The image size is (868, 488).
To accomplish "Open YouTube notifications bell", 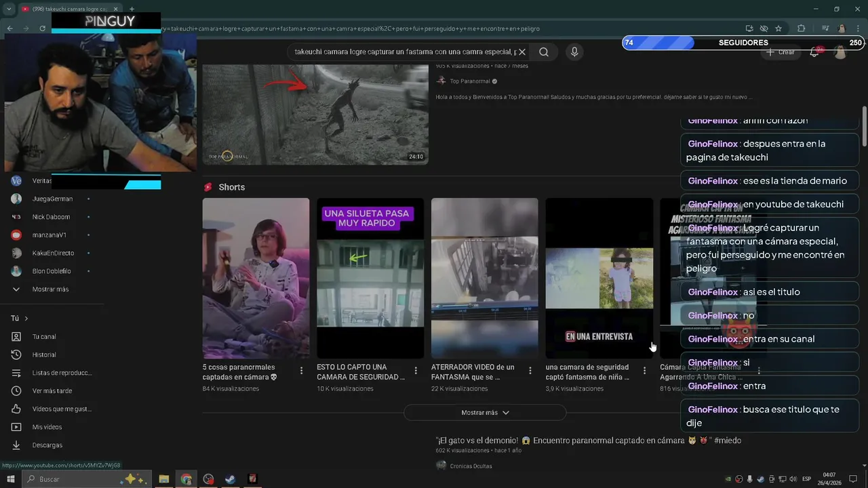I will (814, 52).
